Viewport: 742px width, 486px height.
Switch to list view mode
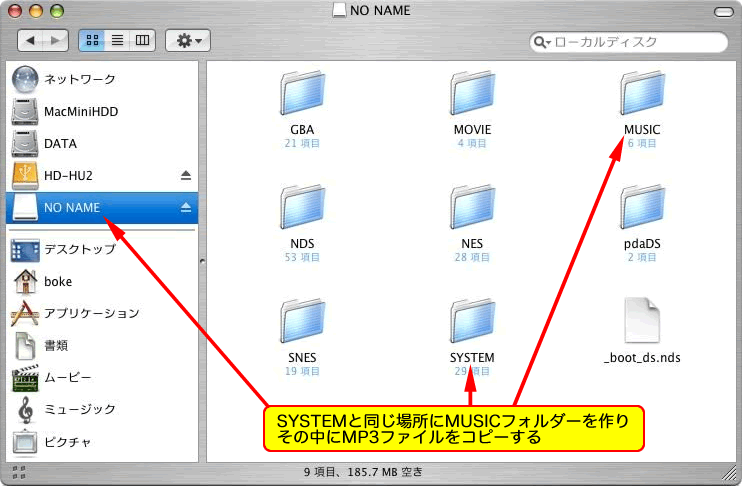coord(117,41)
